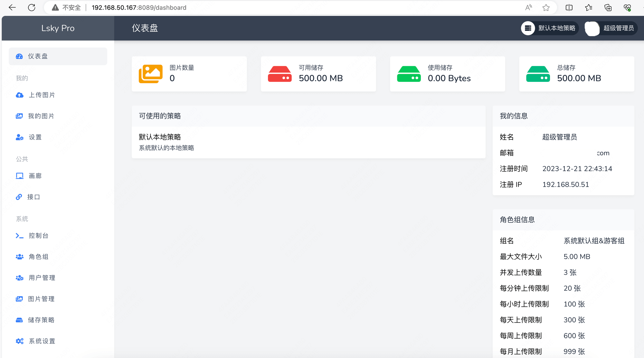The width and height of the screenshot is (644, 358).
Task: Select the 角色组 group icon
Action: [20, 257]
